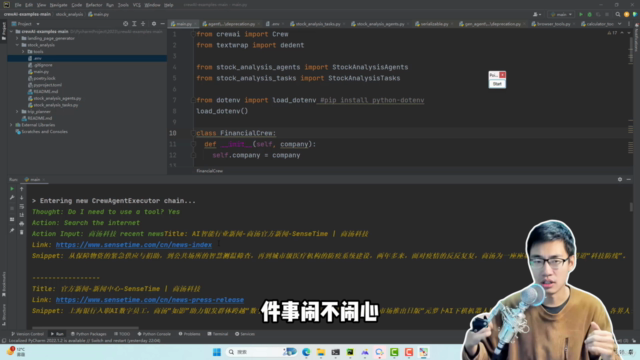Start debugging with the bug icon

589,14
